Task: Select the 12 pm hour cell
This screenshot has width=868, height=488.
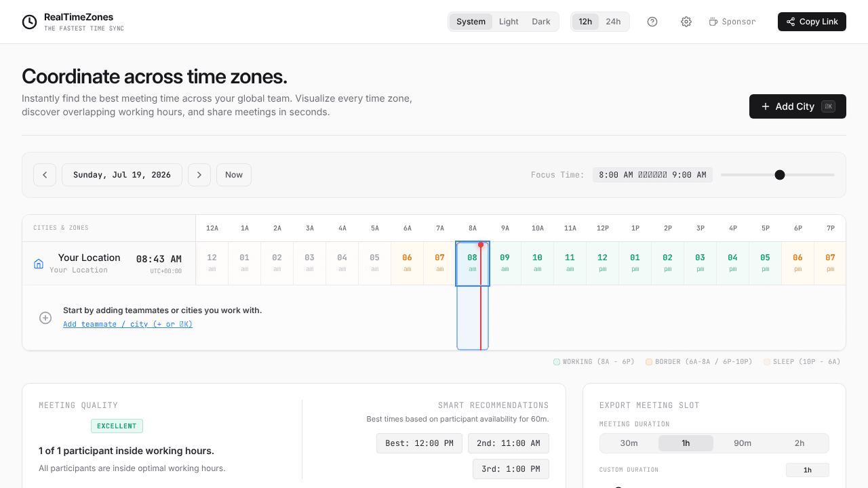Action: click(x=603, y=264)
